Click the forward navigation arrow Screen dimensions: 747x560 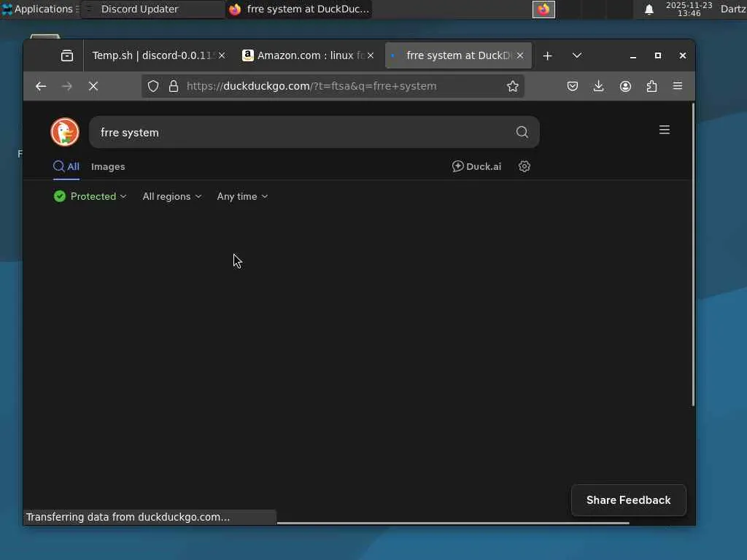pos(67,86)
